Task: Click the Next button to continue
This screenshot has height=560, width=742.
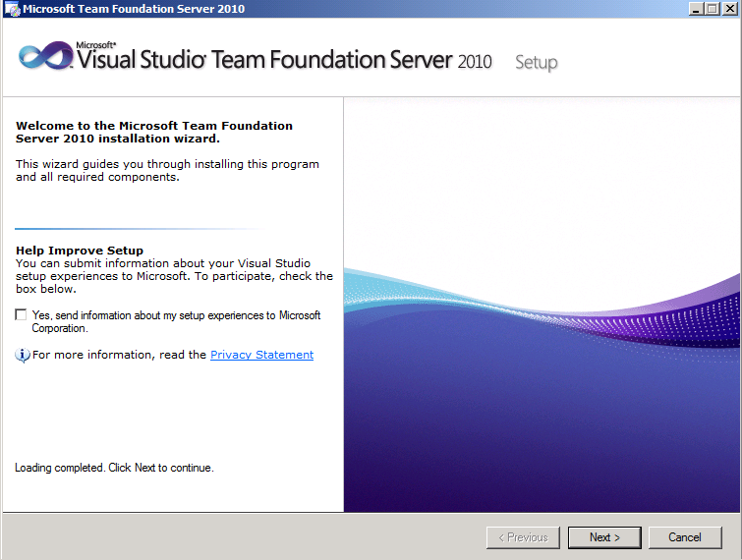Action: coord(604,537)
